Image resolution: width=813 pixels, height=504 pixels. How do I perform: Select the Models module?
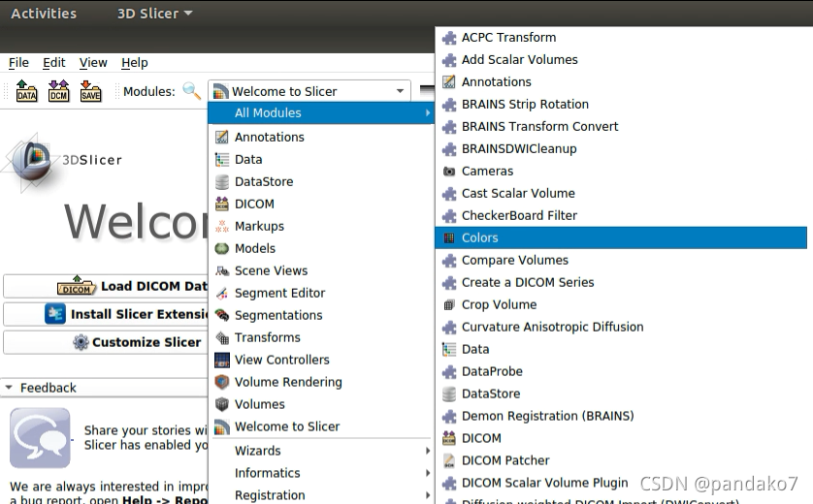coord(321,248)
